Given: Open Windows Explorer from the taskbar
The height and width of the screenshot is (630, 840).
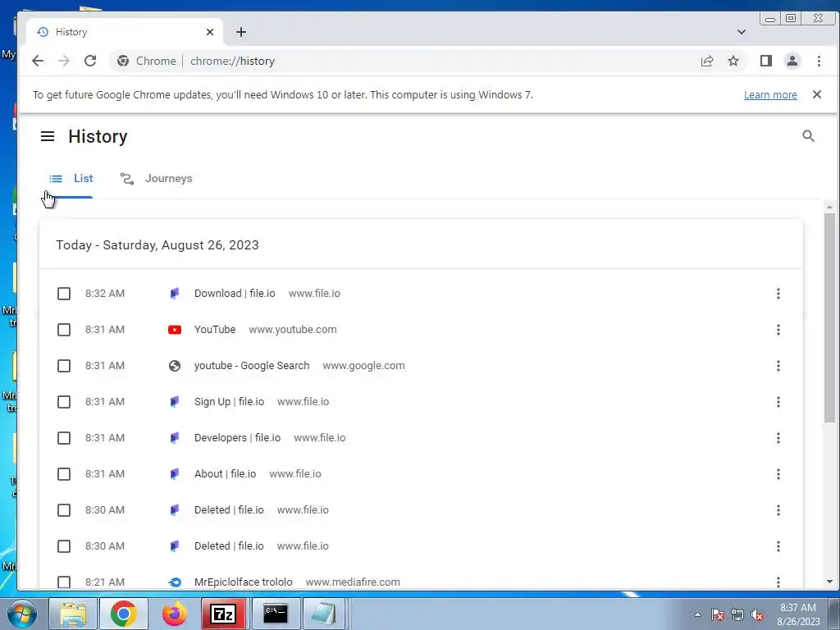Looking at the screenshot, I should click(x=73, y=614).
